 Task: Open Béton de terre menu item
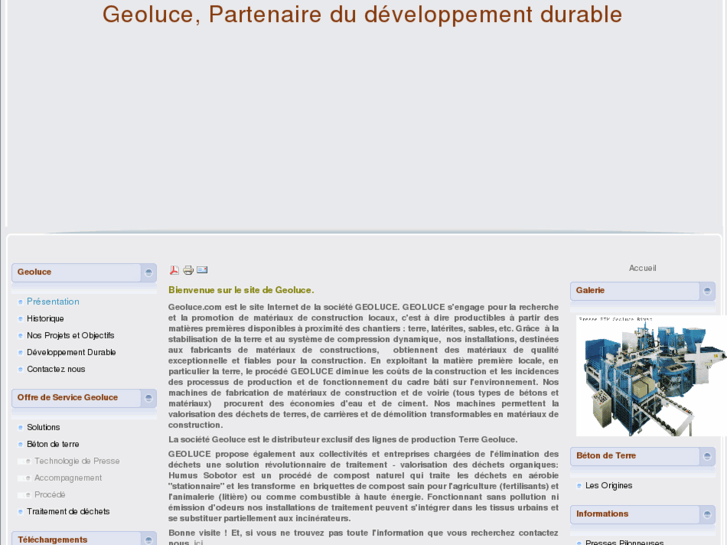(x=53, y=444)
